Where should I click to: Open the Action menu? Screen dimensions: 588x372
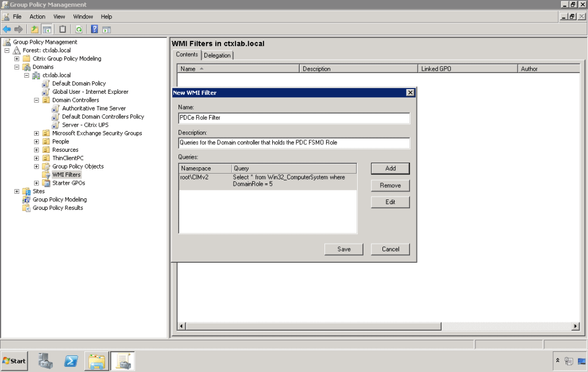click(x=37, y=16)
